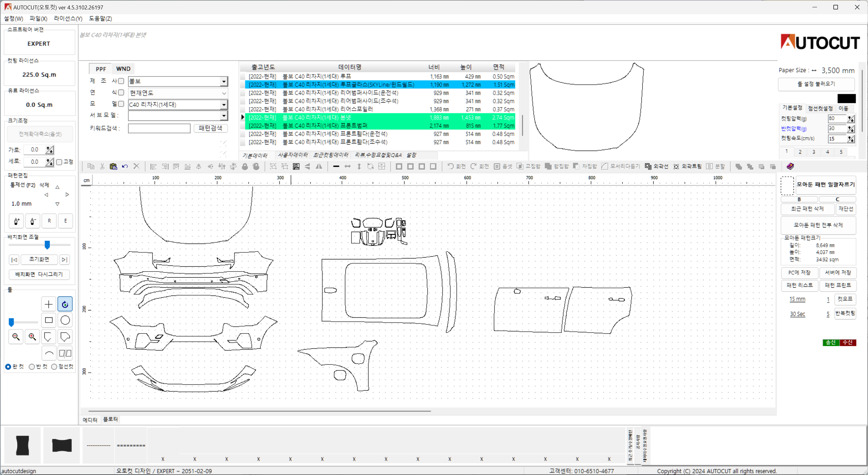Viewport: 868px width, 475px height.
Task: Select the 점선컷 radio button
Action: click(x=54, y=367)
